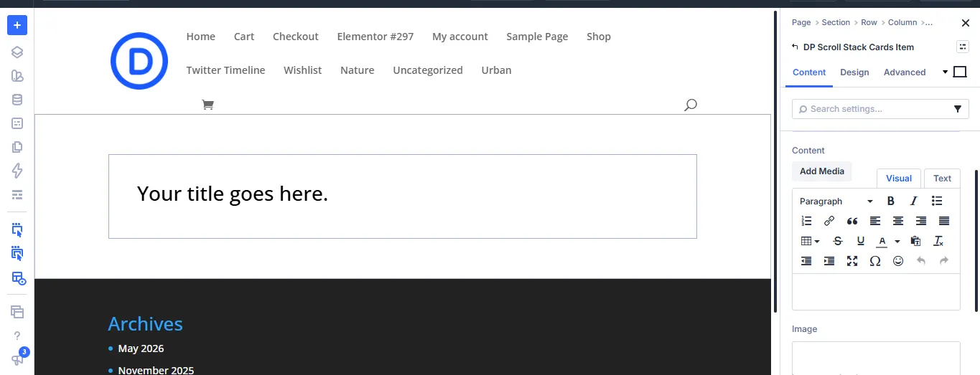Toggle bold formatting in the editor

[x=891, y=201]
